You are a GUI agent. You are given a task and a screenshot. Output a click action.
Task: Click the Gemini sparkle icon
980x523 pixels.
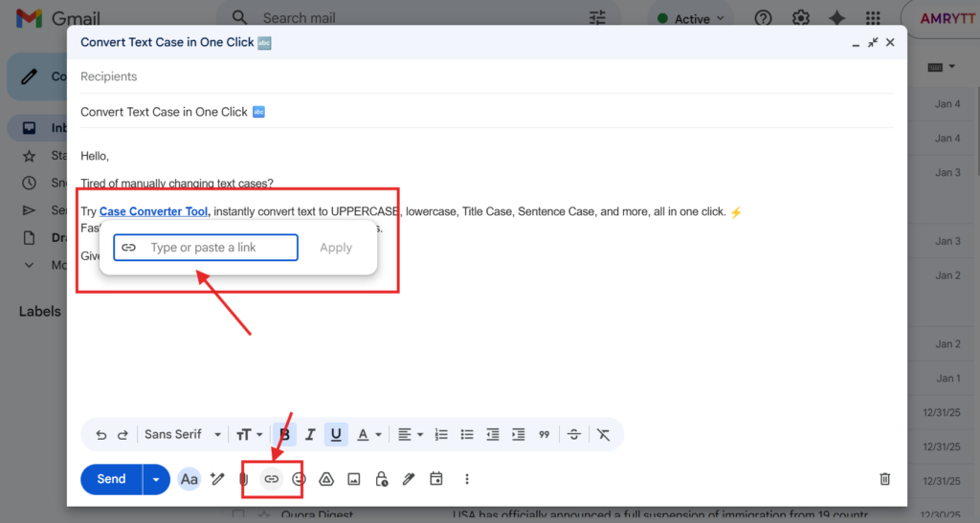(836, 18)
